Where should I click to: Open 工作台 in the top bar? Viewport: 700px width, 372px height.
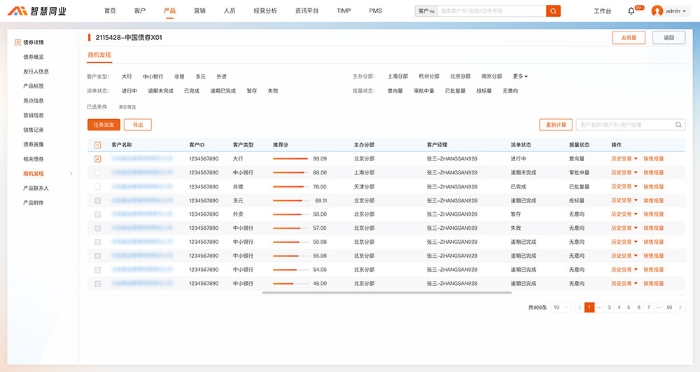tap(602, 11)
